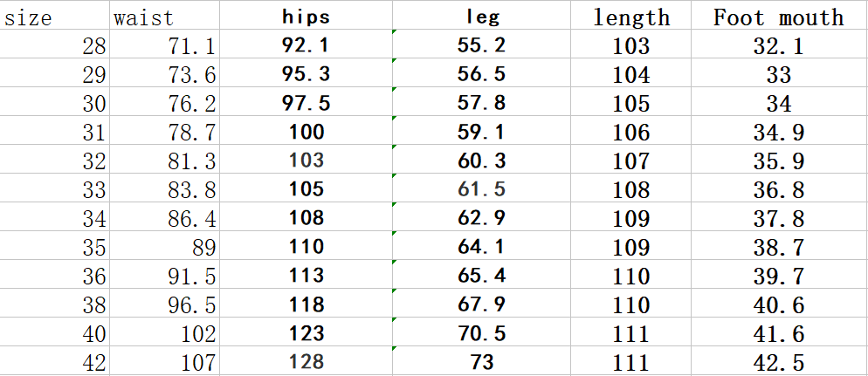The height and width of the screenshot is (376, 868).
Task: Click the 'length' header cell
Action: coord(631,17)
